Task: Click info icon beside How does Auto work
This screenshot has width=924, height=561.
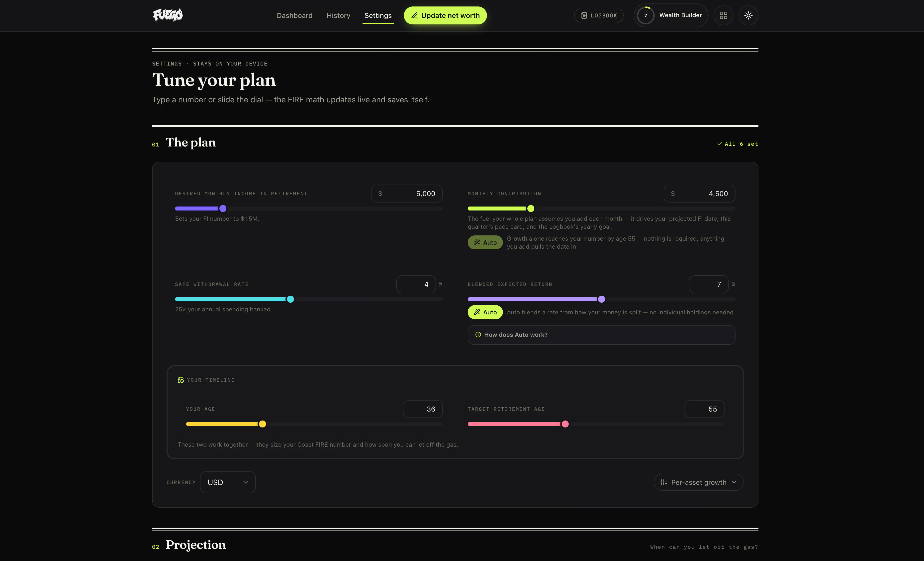Action: pyautogui.click(x=478, y=335)
